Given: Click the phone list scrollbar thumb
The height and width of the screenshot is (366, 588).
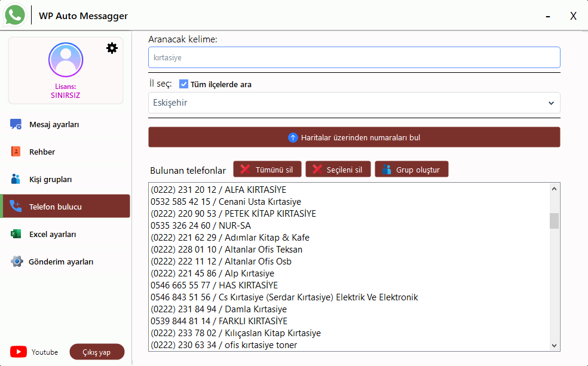Looking at the screenshot, I should tap(555, 221).
